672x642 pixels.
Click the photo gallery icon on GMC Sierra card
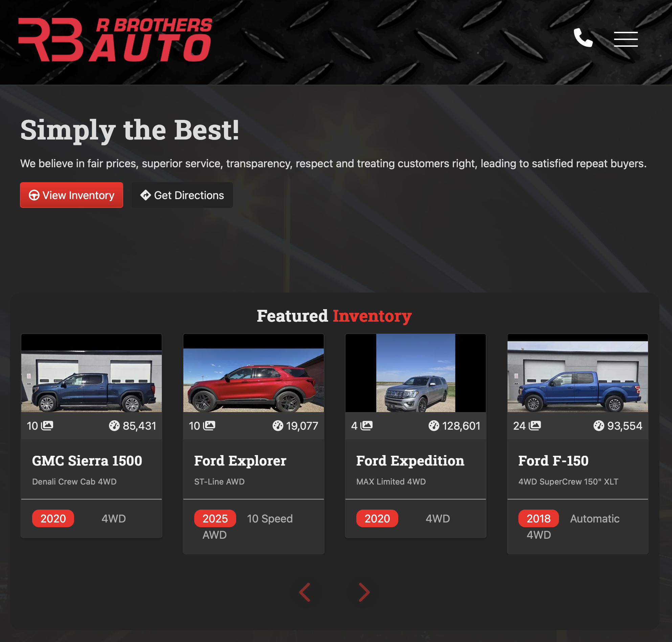(x=47, y=425)
